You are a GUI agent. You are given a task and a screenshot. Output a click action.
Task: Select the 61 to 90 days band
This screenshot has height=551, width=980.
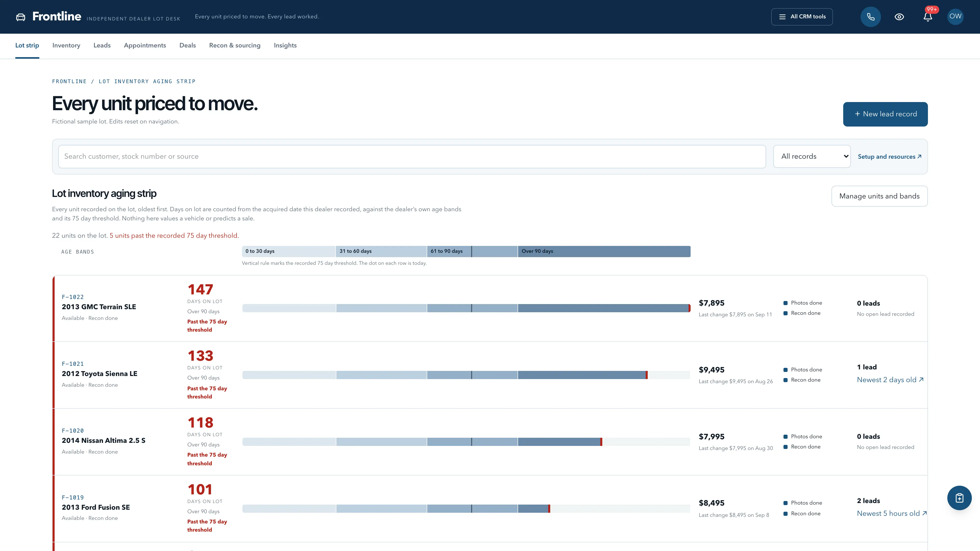coord(472,251)
